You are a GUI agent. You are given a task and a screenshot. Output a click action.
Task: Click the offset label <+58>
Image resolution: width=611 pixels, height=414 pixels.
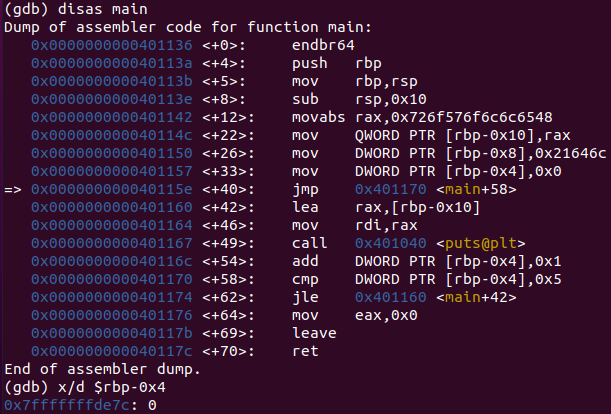click(x=228, y=280)
